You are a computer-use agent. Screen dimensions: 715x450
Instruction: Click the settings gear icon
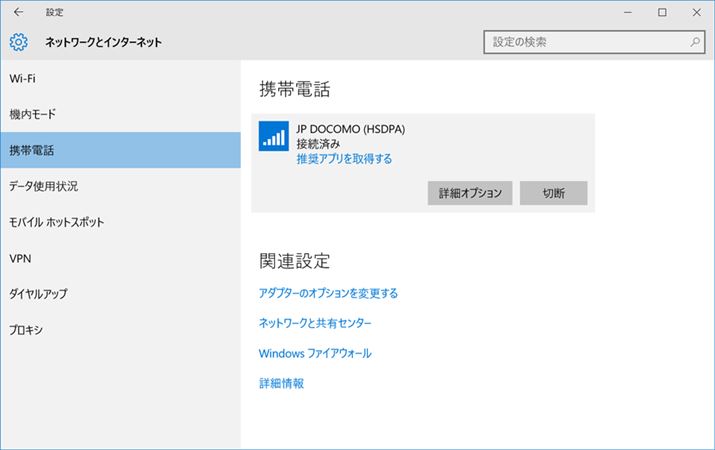coord(19,42)
